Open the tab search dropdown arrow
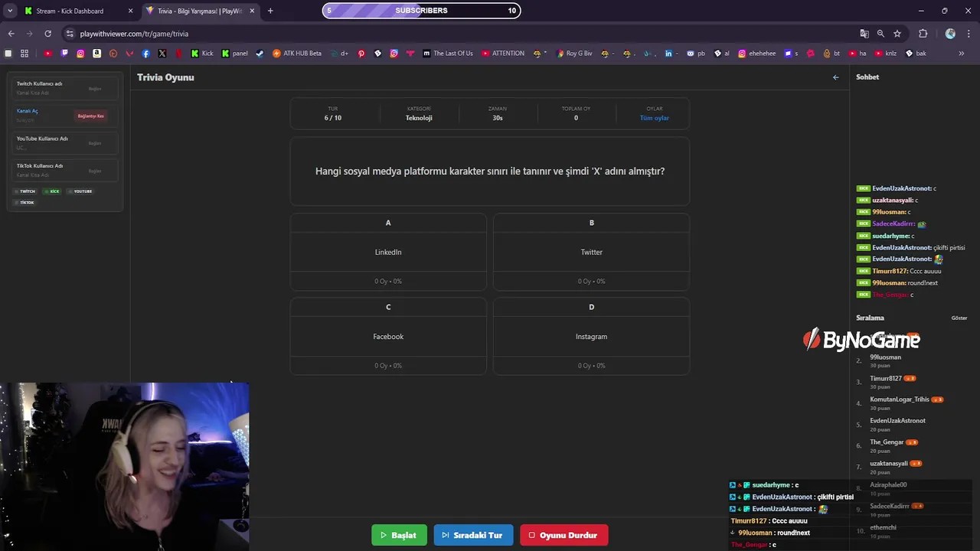Viewport: 980px width, 551px height. pyautogui.click(x=10, y=11)
